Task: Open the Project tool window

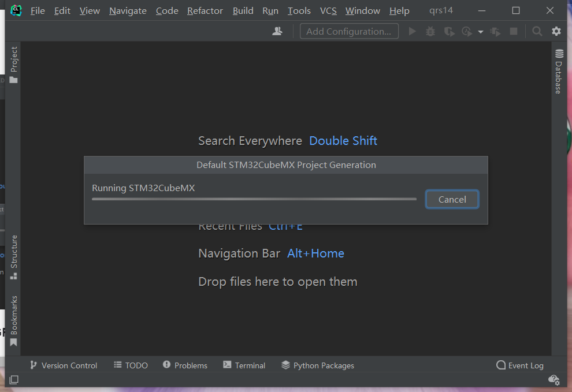Action: point(13,65)
